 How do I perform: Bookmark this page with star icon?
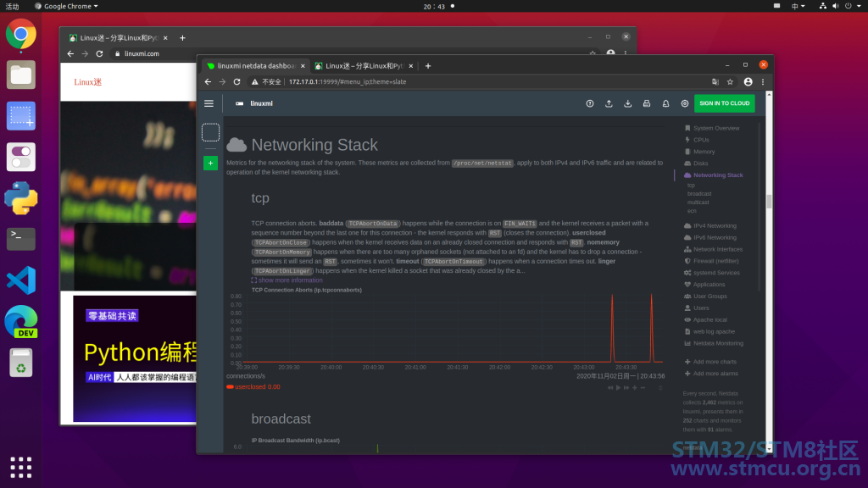point(730,82)
